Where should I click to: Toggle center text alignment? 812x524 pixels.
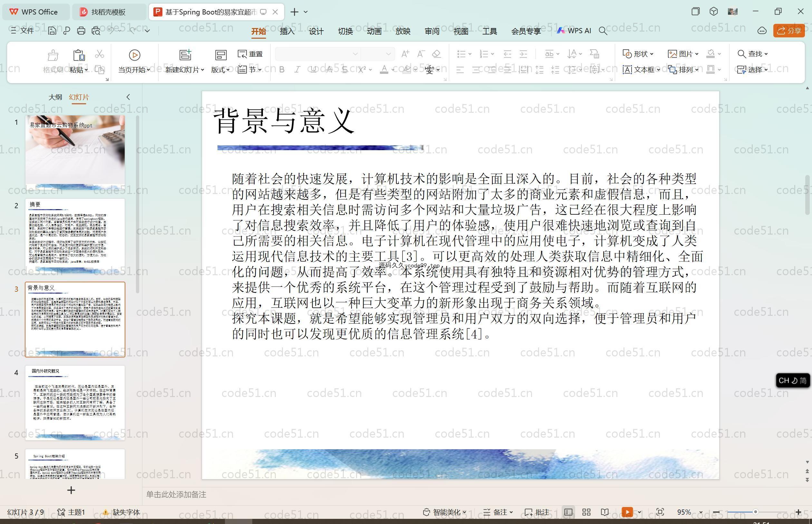pyautogui.click(x=476, y=70)
